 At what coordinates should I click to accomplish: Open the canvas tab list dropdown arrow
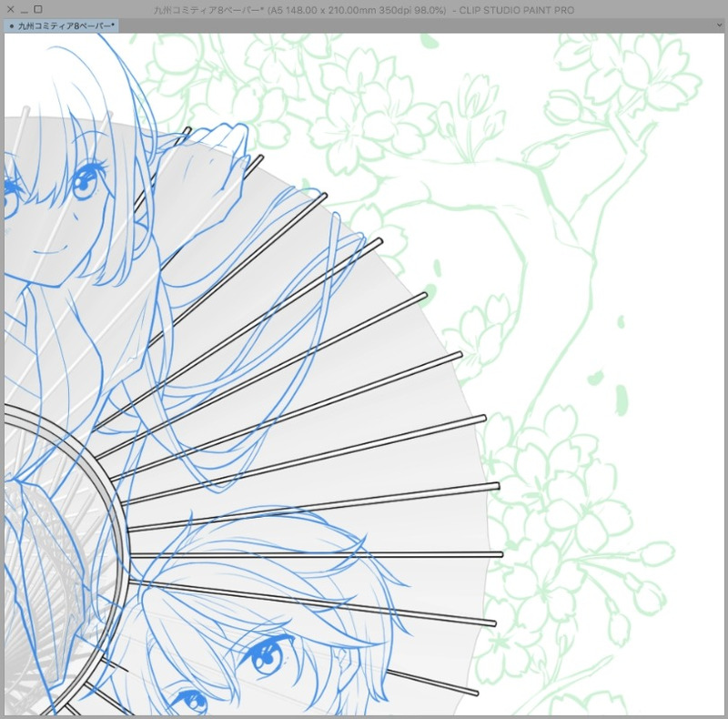pyautogui.click(x=719, y=25)
